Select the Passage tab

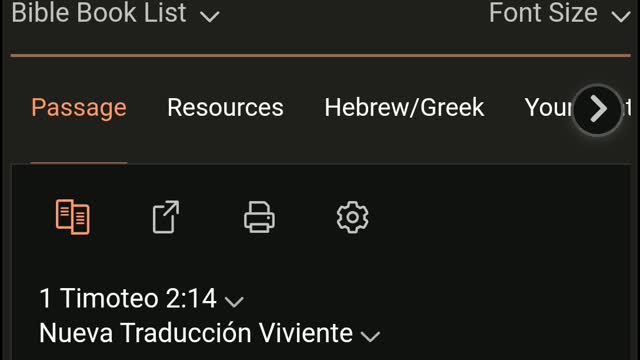pos(79,108)
